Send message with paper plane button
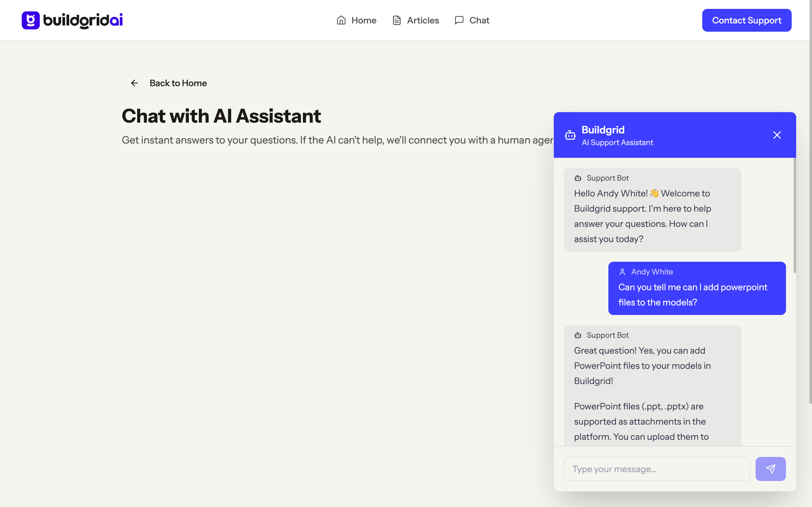This screenshot has height=507, width=812. [x=770, y=468]
